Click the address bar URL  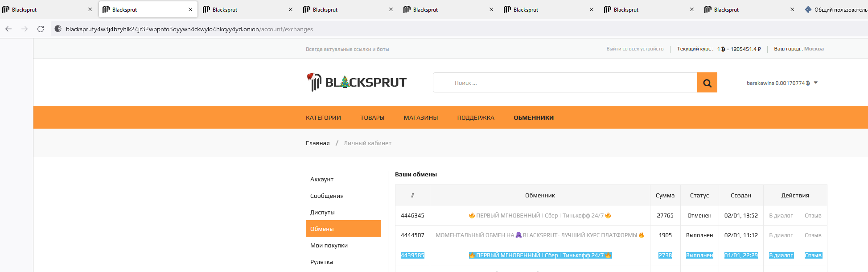coord(189,29)
